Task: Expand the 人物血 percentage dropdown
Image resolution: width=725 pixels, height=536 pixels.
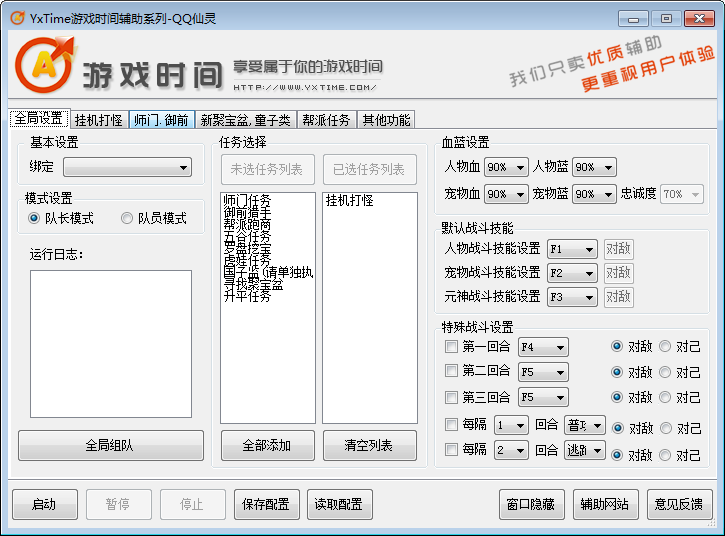Action: coord(505,167)
